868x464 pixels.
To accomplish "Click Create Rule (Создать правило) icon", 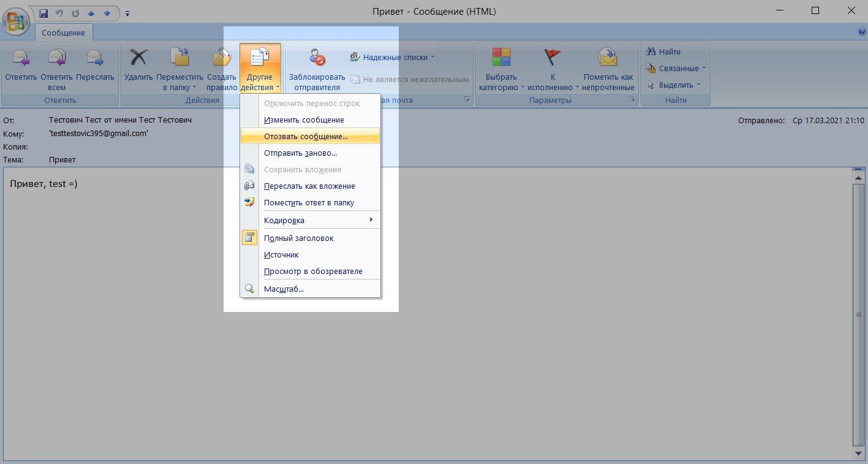I will pos(222,58).
